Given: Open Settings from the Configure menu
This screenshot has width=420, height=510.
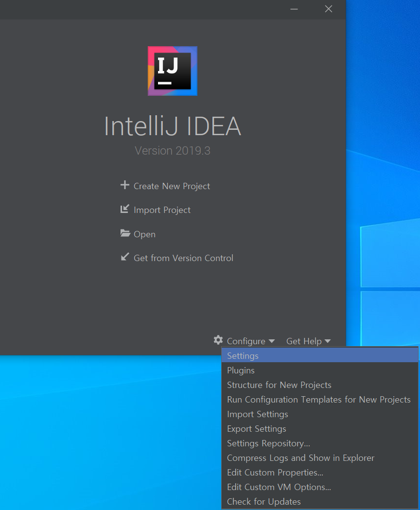Looking at the screenshot, I should [320, 355].
